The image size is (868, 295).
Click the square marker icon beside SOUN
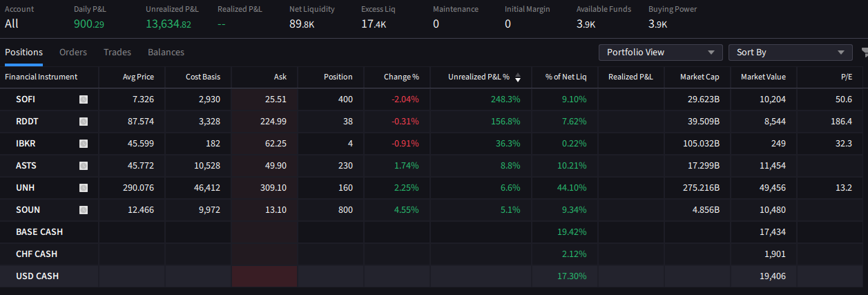point(84,210)
